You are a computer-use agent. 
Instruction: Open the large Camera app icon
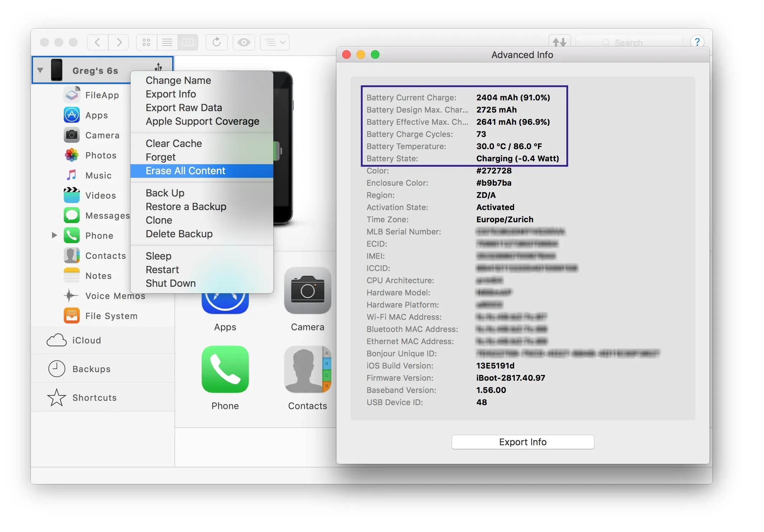[x=307, y=291]
